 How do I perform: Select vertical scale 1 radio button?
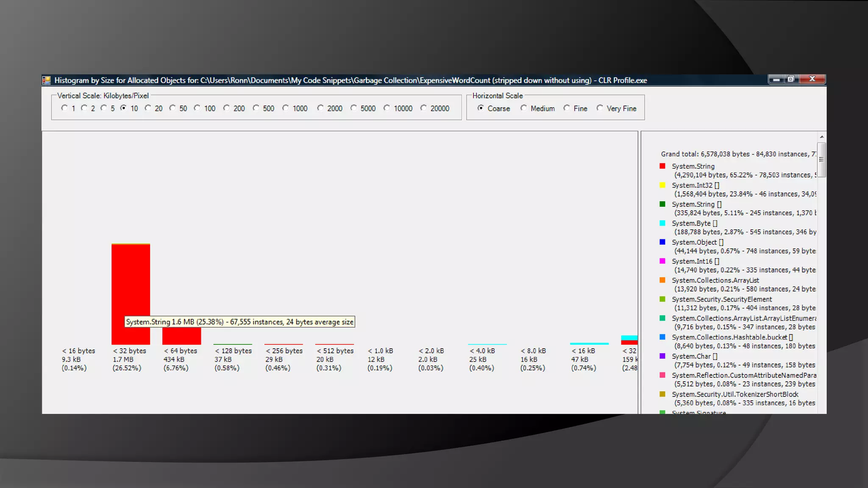coord(64,108)
